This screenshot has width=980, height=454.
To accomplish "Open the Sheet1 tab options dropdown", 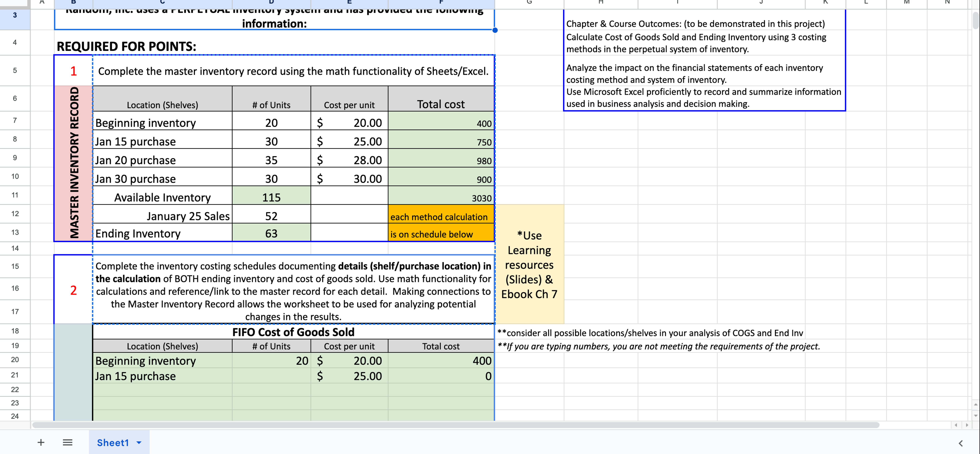I will pyautogui.click(x=139, y=442).
